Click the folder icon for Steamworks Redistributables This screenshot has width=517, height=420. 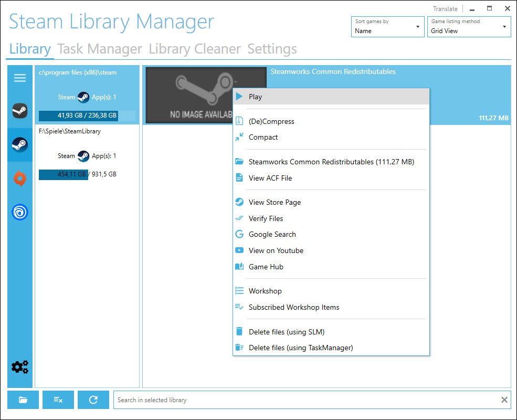[239, 162]
